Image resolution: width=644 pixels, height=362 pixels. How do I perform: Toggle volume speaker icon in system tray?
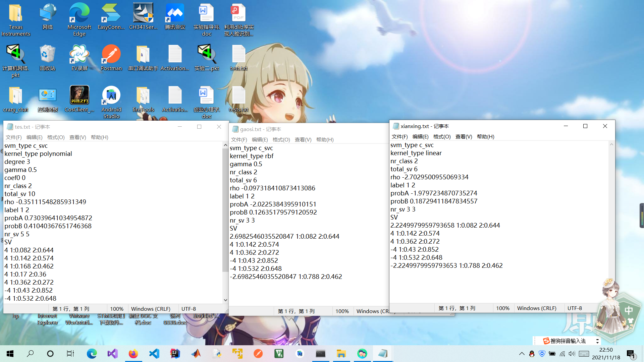(x=572, y=354)
